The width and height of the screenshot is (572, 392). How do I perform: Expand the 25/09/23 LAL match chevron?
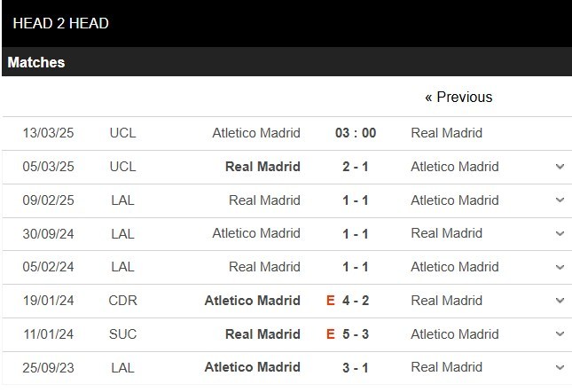tap(560, 367)
